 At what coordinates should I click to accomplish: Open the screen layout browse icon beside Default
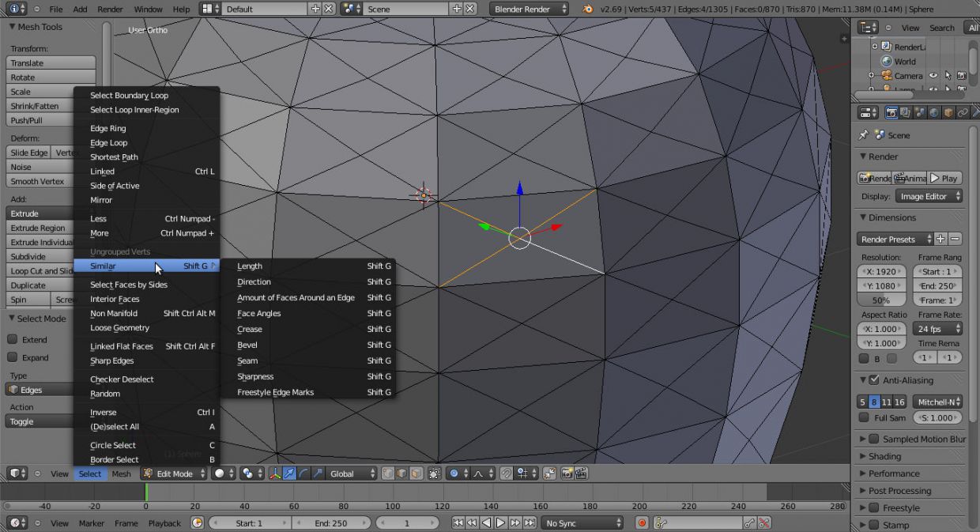pyautogui.click(x=209, y=9)
